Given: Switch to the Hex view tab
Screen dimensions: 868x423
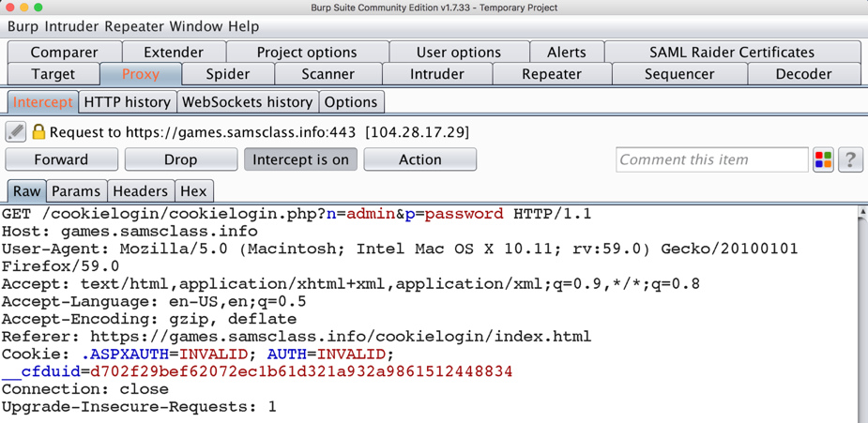Looking at the screenshot, I should [x=193, y=191].
